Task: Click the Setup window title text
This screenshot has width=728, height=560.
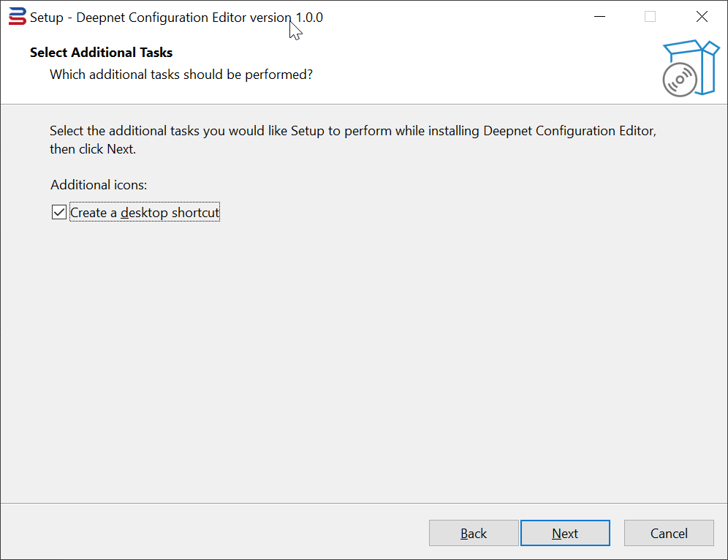Action: point(176,17)
